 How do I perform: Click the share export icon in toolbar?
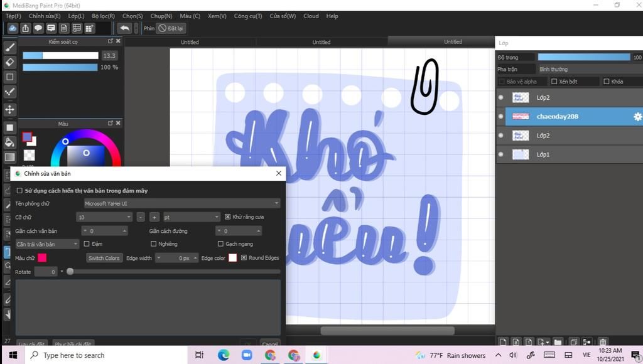[x=25, y=28]
